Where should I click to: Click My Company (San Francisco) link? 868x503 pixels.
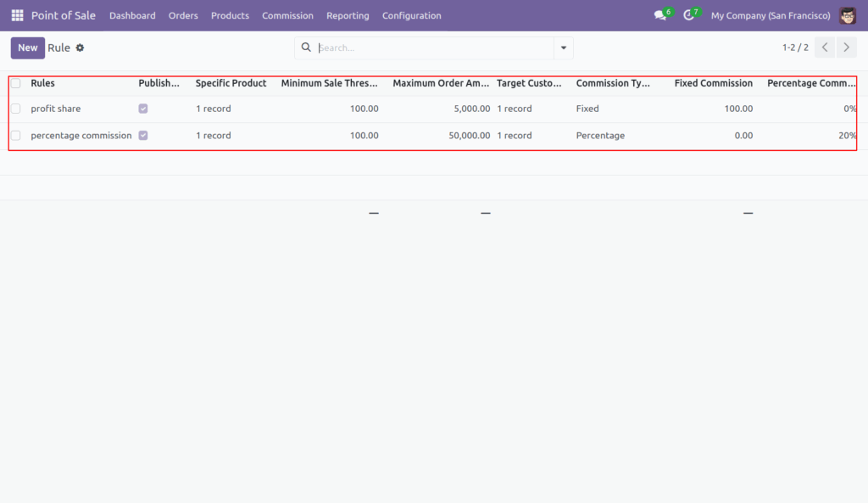point(770,15)
